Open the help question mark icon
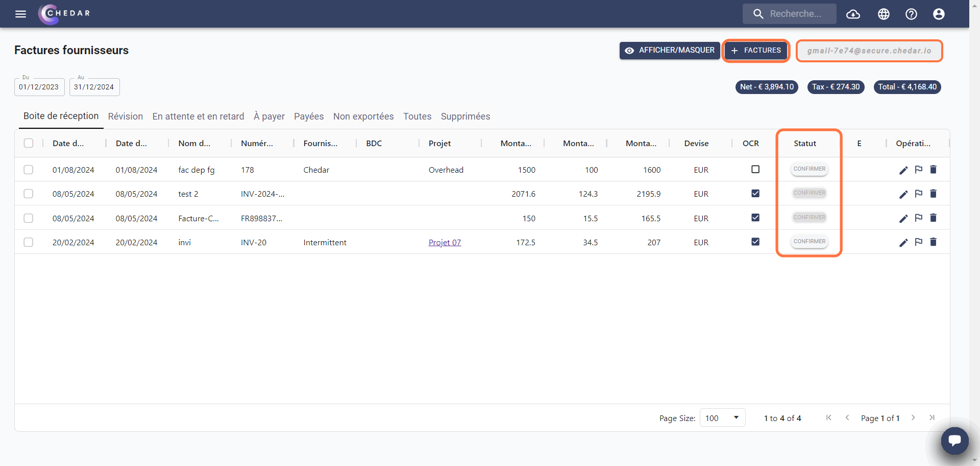The image size is (980, 466). click(x=911, y=14)
